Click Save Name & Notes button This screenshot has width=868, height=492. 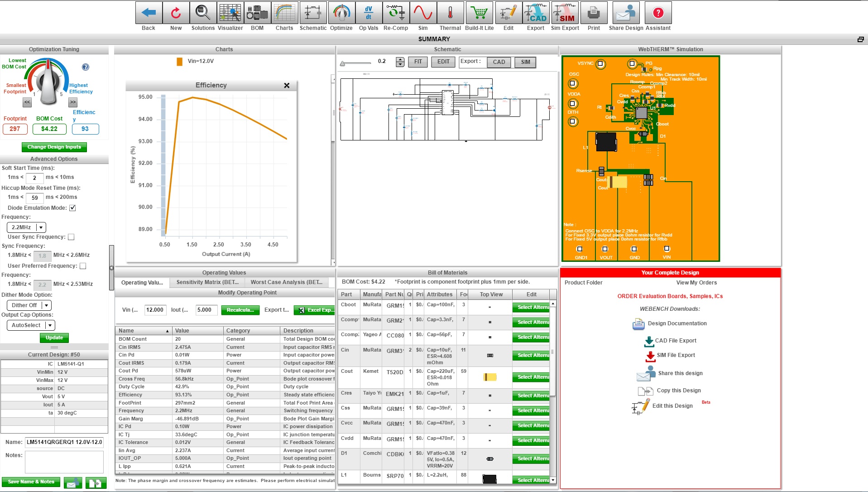click(x=31, y=482)
